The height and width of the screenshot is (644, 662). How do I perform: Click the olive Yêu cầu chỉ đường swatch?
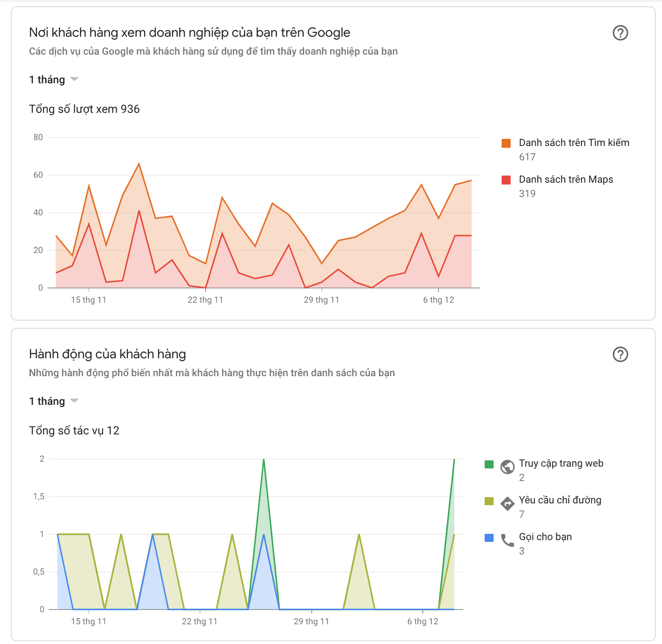pos(489,501)
